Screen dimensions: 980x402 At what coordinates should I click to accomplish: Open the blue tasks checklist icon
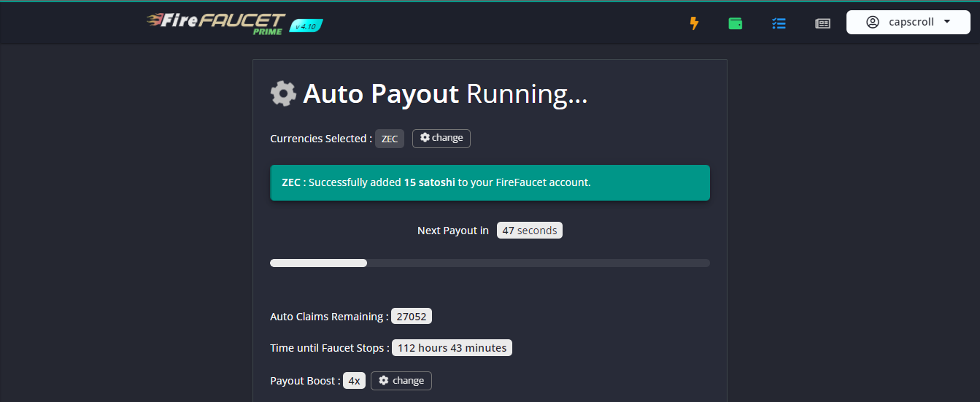779,23
